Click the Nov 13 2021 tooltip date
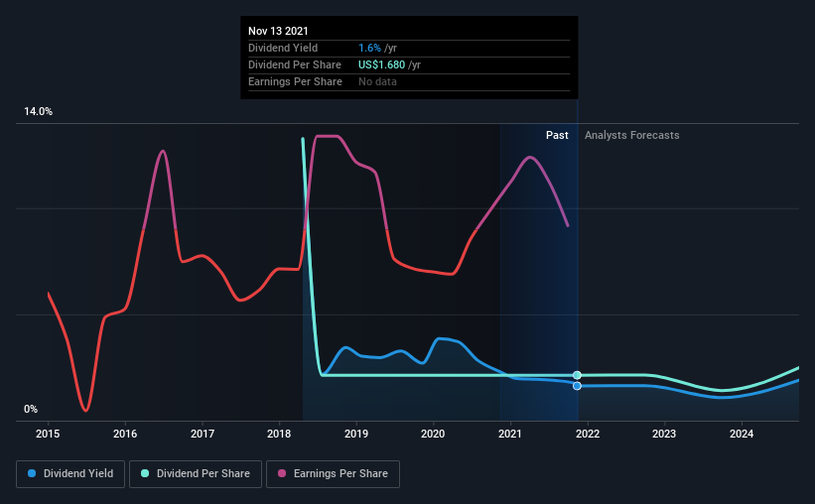 [x=278, y=31]
